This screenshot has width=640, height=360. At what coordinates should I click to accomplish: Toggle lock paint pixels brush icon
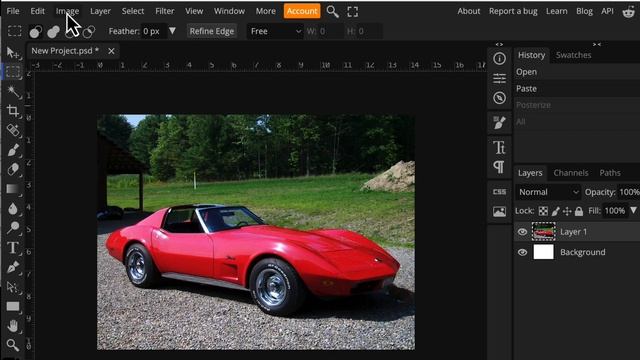tap(556, 211)
